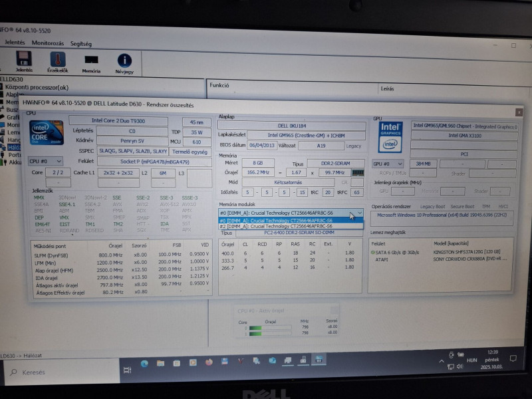This screenshot has height=399, width=532.
Task: Click the Jelentés floppy disk toolbar icon
Action: tap(24, 59)
